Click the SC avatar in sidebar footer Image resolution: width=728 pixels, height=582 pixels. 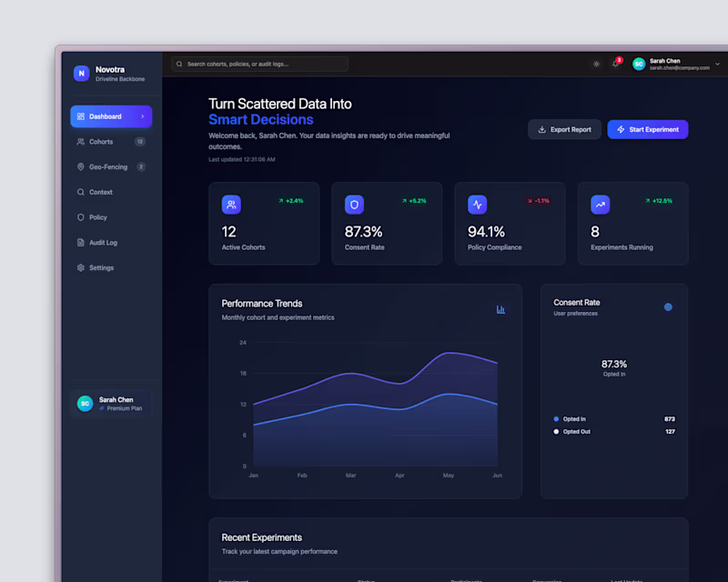85,404
